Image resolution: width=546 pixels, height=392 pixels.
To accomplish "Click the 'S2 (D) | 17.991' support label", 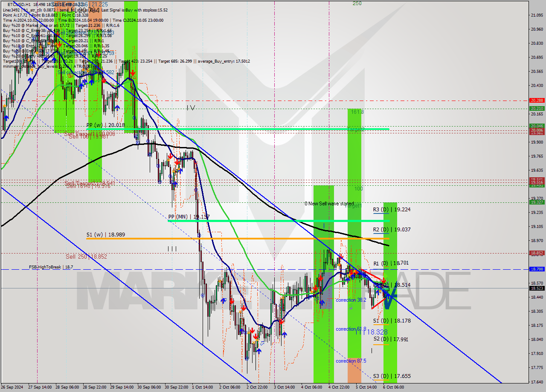I will [391, 339].
